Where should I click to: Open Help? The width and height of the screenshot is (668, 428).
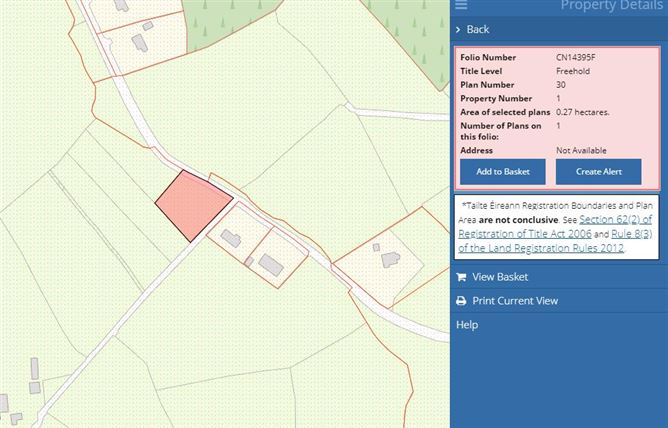(467, 325)
